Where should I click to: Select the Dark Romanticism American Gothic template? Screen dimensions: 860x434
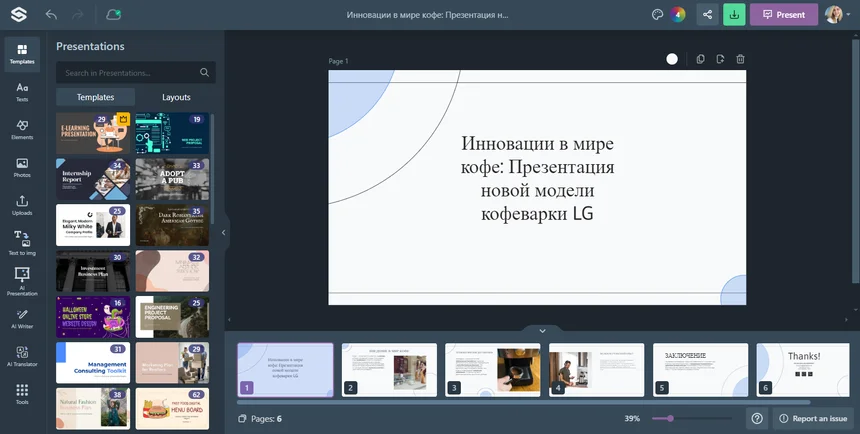(172, 225)
